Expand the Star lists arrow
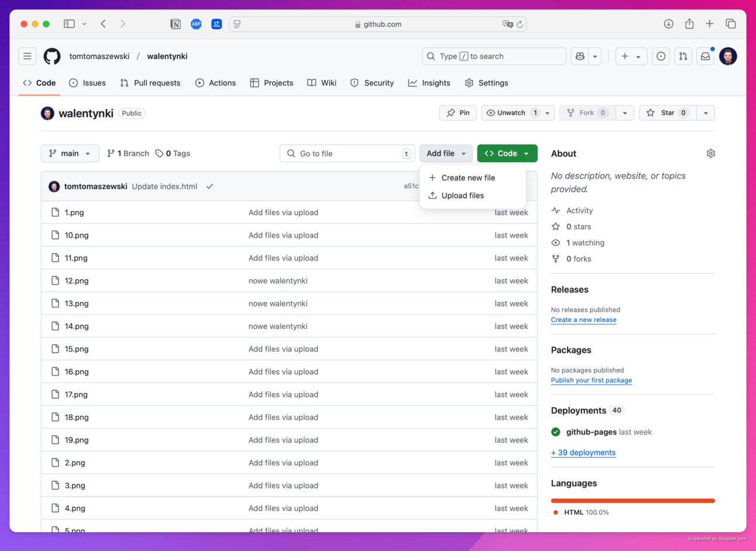The height and width of the screenshot is (551, 756). coord(706,112)
